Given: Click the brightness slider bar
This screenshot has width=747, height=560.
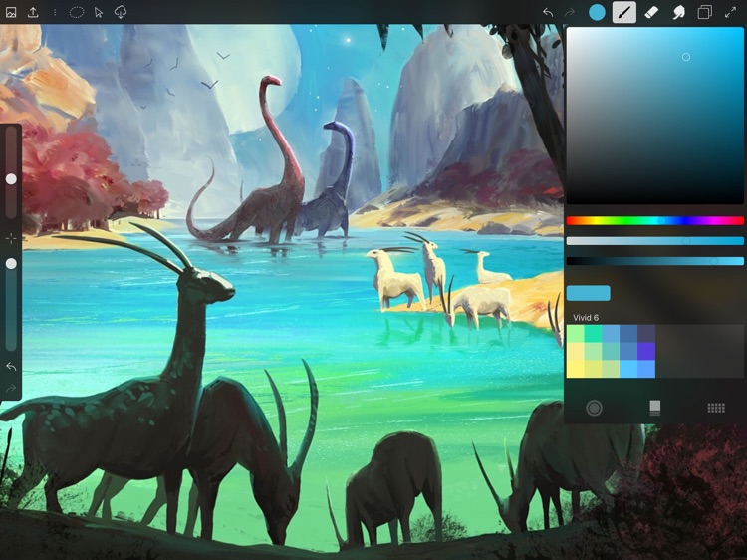Looking at the screenshot, I should pos(654,261).
